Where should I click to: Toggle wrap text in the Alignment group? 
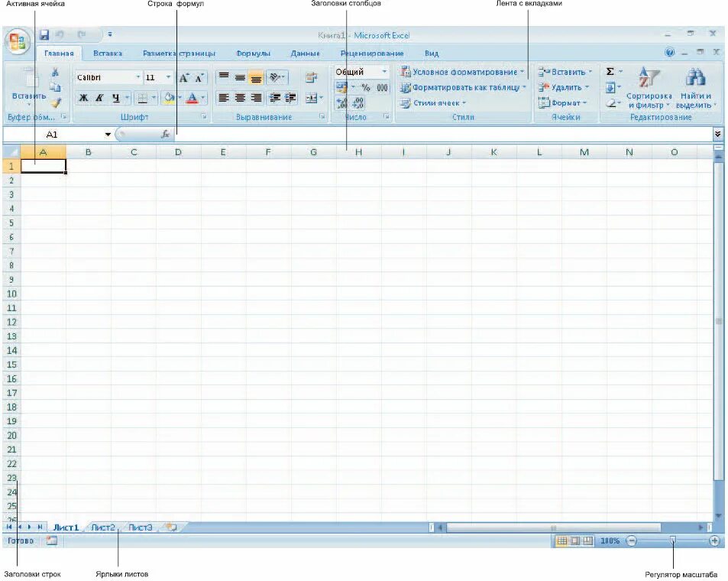click(x=311, y=78)
